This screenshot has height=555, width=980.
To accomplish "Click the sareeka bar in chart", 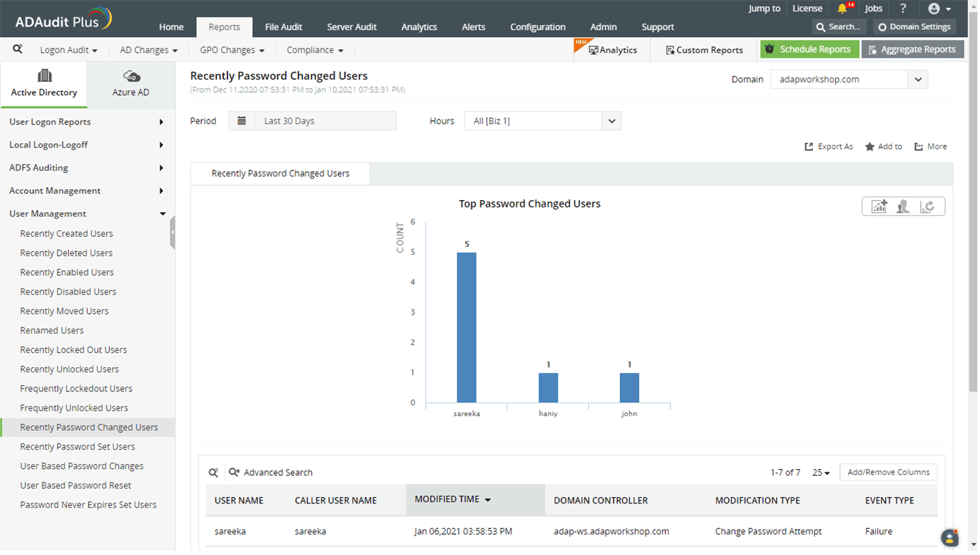I will [x=466, y=327].
